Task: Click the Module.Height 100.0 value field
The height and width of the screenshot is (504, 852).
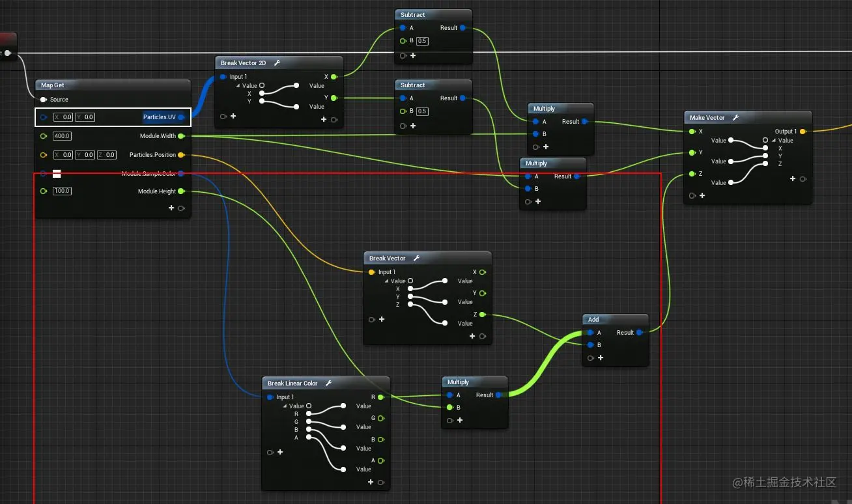Action: 62,191
